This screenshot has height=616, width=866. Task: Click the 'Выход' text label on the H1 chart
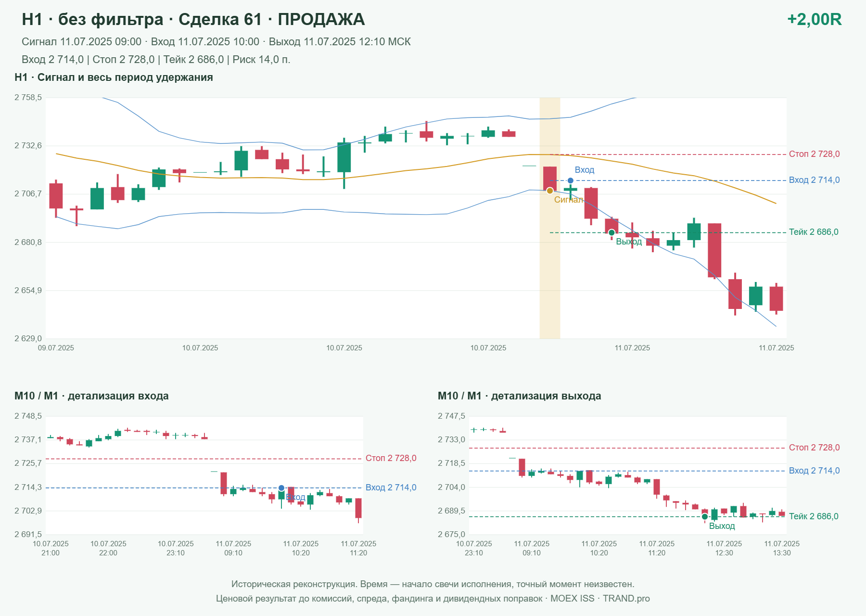click(629, 242)
